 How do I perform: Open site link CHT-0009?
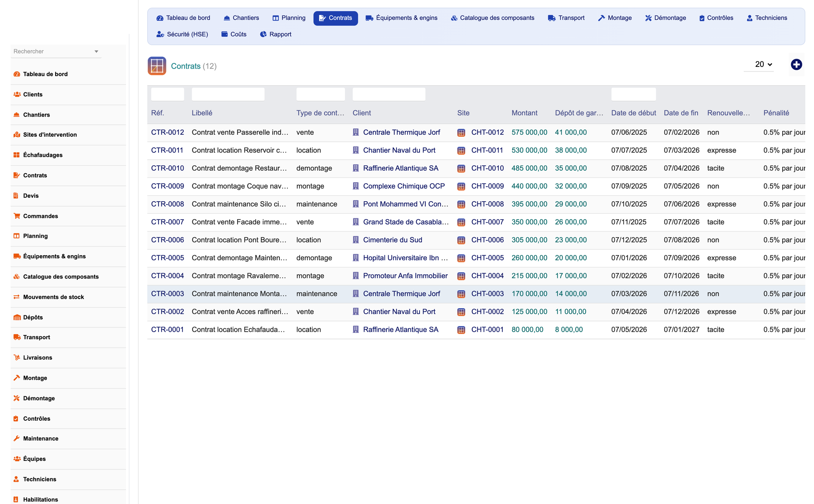pos(487,186)
